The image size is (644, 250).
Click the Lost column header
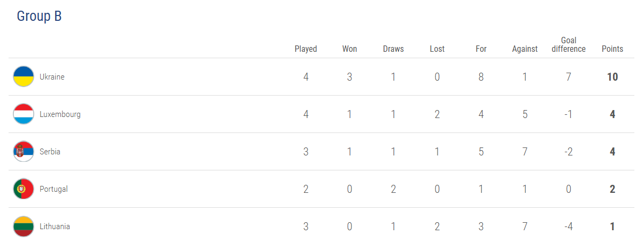pos(437,49)
